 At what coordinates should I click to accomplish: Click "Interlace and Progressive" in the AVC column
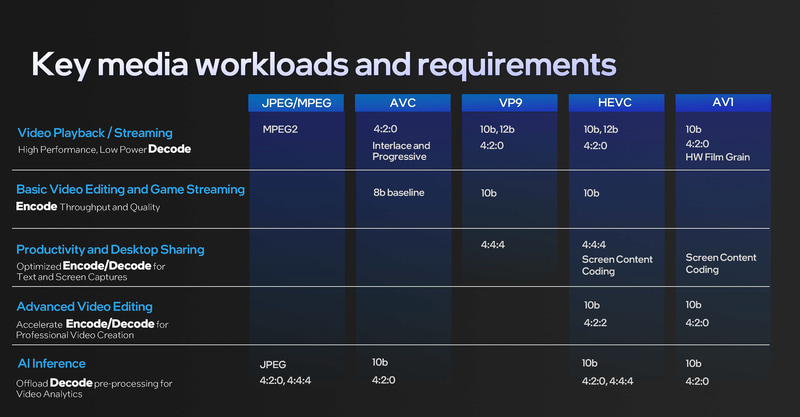401,151
